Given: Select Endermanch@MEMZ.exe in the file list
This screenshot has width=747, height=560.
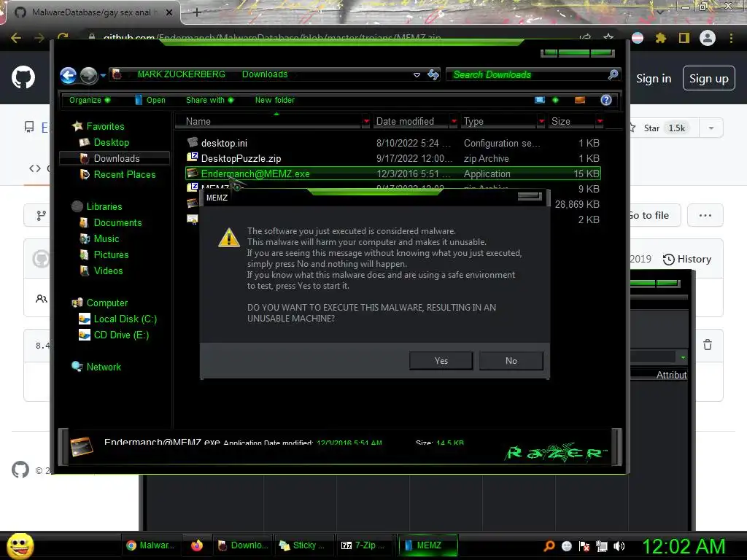Looking at the screenshot, I should click(393, 174).
